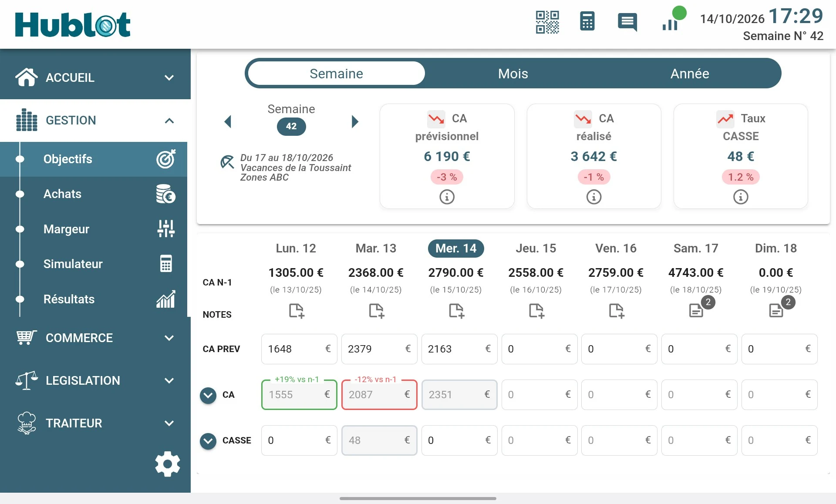
Task: Expand the LEGISLATION menu section
Action: [95, 381]
